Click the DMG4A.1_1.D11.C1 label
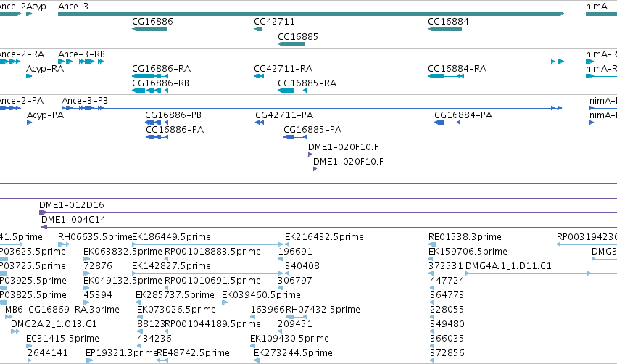This screenshot has width=617, height=364. 509,266
